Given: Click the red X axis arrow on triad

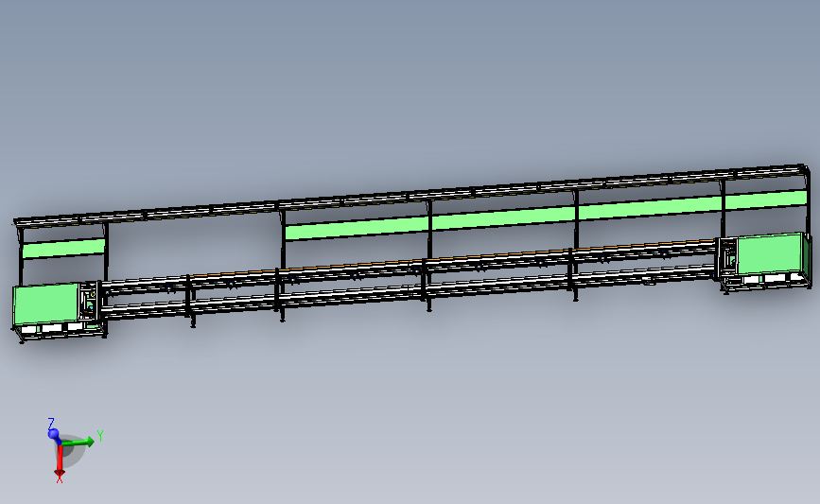Looking at the screenshot, I should [x=60, y=461].
